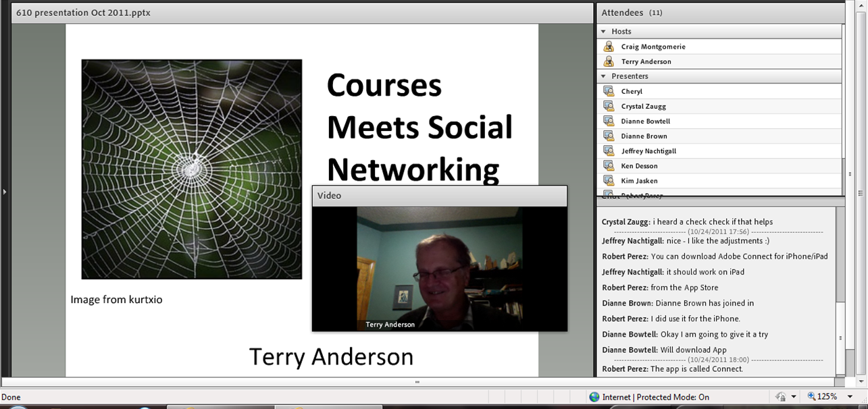This screenshot has height=409, width=868.
Task: Click the security lock icon in status bar
Action: point(780,397)
